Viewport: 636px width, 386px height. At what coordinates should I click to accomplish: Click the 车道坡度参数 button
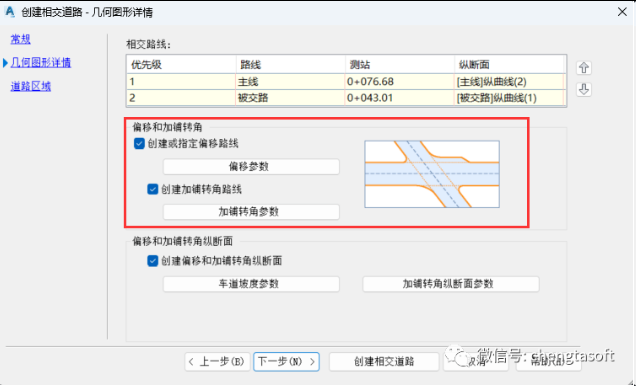click(251, 284)
